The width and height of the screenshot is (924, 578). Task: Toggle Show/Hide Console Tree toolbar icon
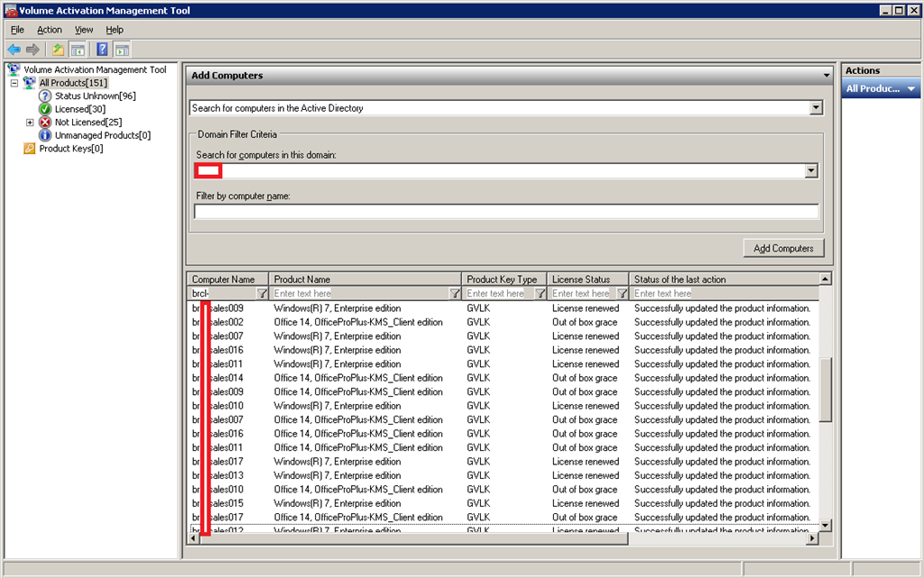(79, 50)
